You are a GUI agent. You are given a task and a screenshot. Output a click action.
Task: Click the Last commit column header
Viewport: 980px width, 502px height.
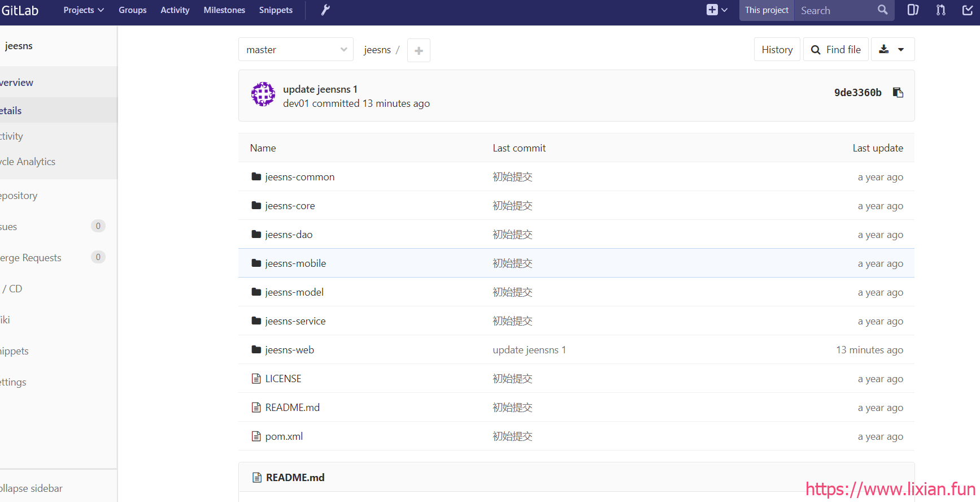pyautogui.click(x=519, y=148)
